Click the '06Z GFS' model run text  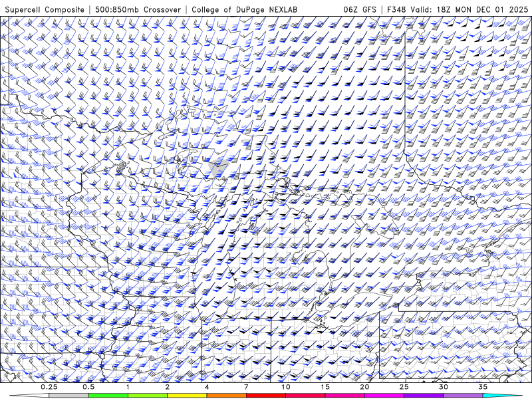[360, 10]
